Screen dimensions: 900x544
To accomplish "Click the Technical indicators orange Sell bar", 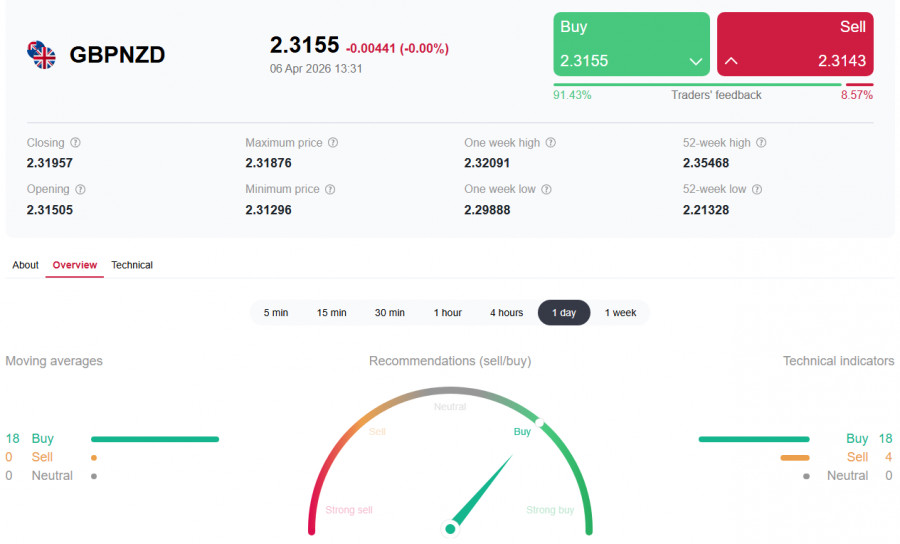I will click(795, 458).
